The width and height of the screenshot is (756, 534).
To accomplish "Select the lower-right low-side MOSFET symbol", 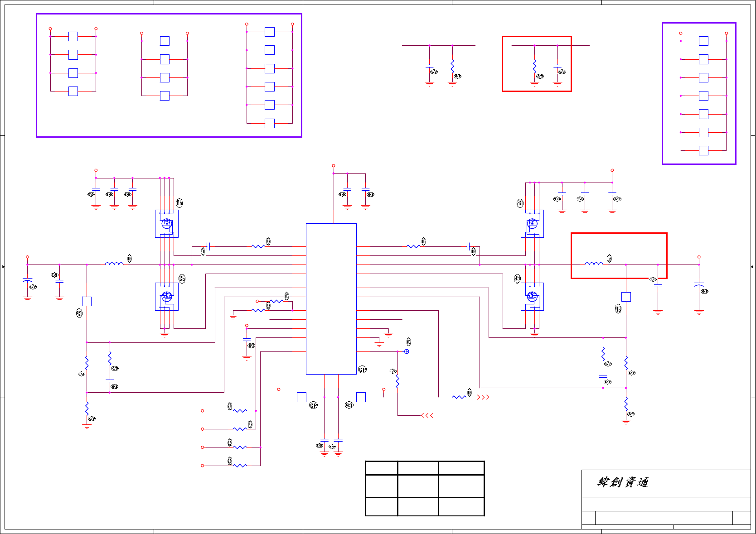I will tap(532, 297).
